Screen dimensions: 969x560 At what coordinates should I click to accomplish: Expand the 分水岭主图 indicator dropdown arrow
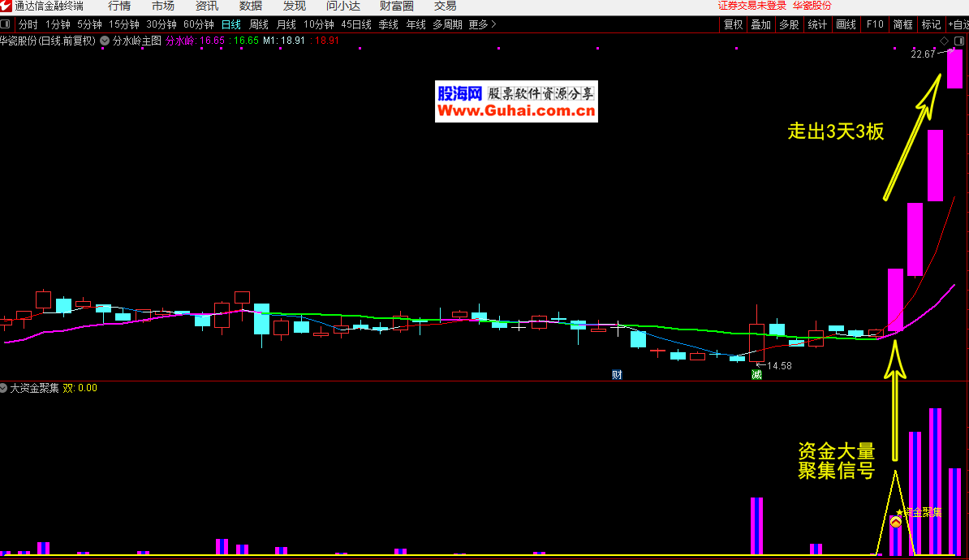[x=105, y=40]
